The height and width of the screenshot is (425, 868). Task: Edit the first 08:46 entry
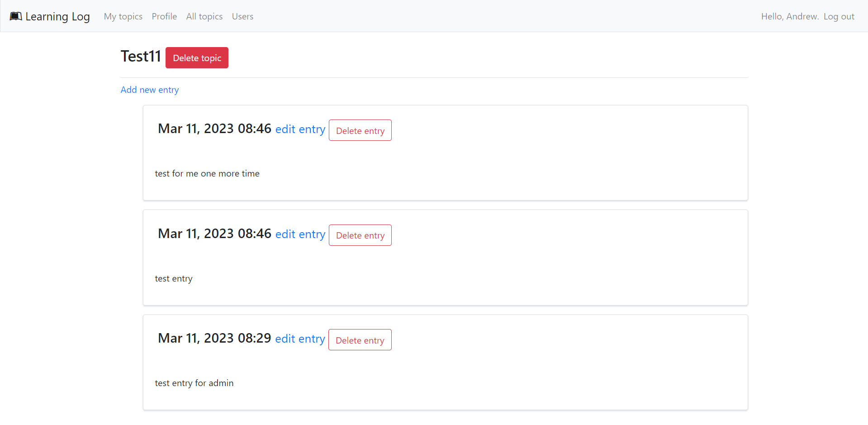[x=300, y=129]
